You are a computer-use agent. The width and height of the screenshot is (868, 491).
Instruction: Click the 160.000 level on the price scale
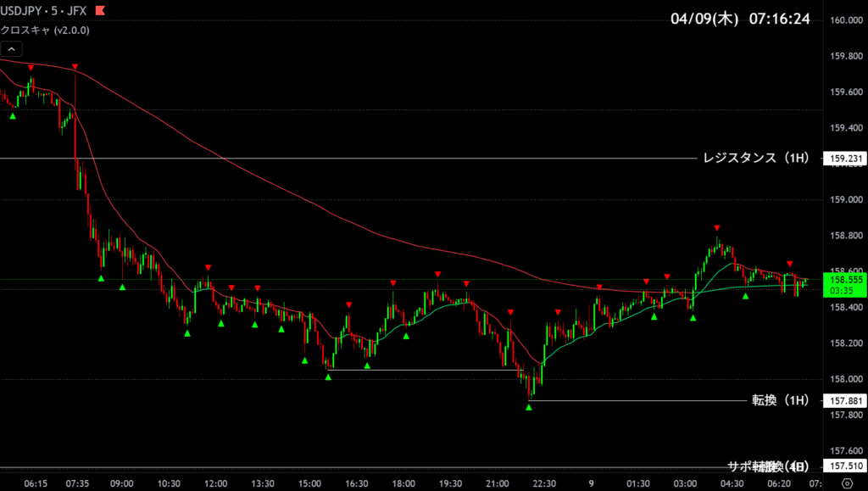[x=846, y=20]
